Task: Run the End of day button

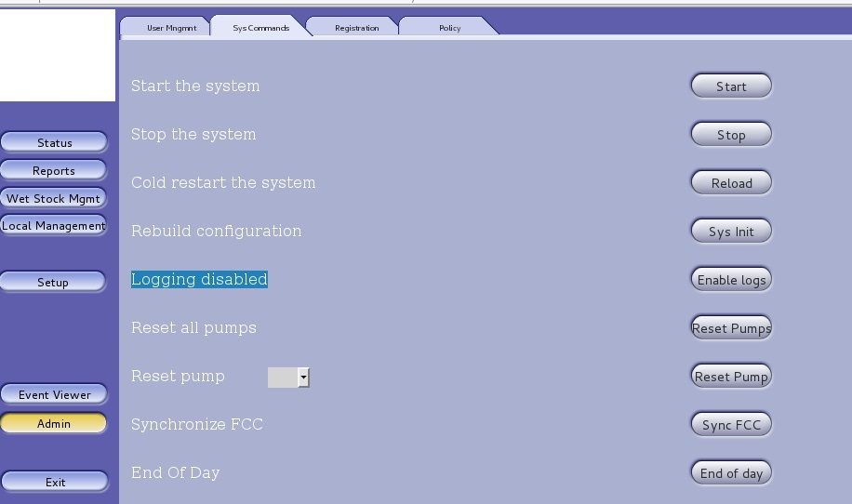Action: (x=731, y=473)
